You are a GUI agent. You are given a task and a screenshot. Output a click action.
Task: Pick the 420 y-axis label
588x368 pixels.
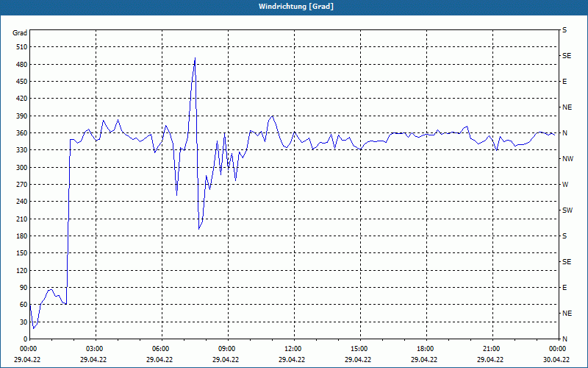click(22, 99)
